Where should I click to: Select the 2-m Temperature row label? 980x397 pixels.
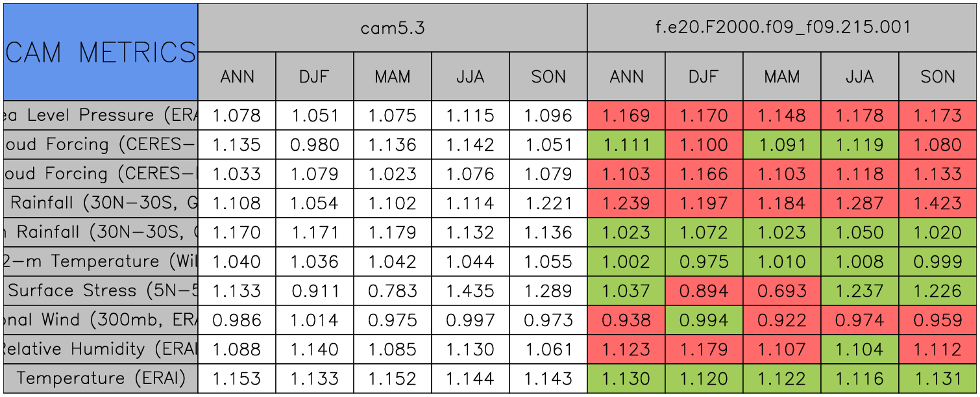click(101, 262)
